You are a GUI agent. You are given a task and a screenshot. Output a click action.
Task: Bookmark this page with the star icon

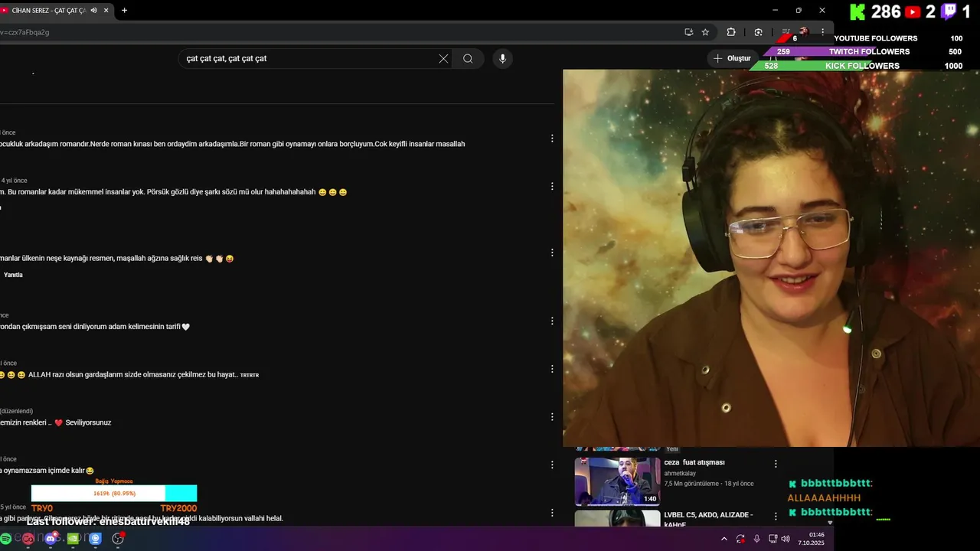click(705, 32)
